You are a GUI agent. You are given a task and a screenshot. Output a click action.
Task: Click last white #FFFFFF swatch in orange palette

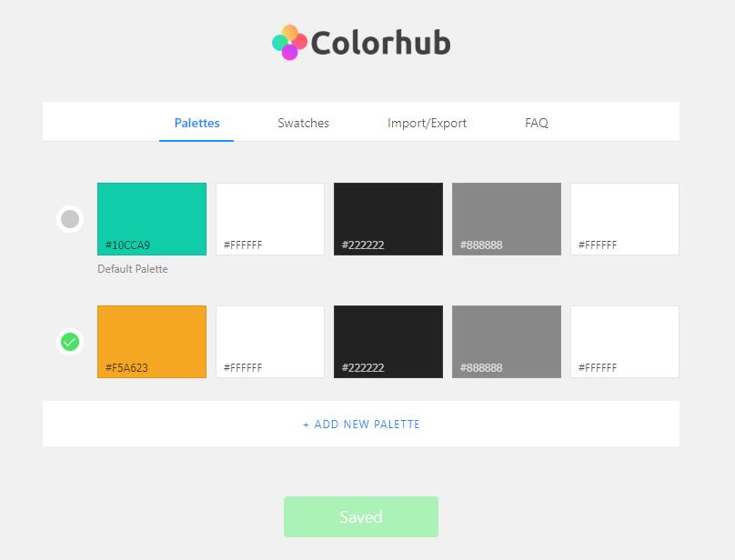625,342
